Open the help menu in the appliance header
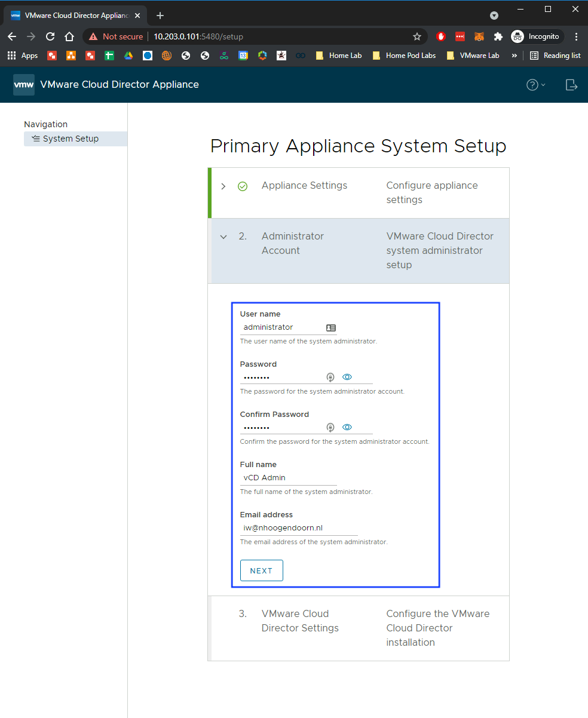Viewport: 588px width, 718px height. click(535, 85)
